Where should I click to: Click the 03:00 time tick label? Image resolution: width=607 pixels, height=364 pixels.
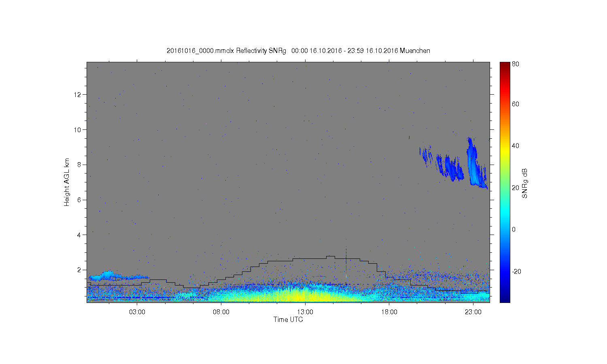pyautogui.click(x=137, y=312)
